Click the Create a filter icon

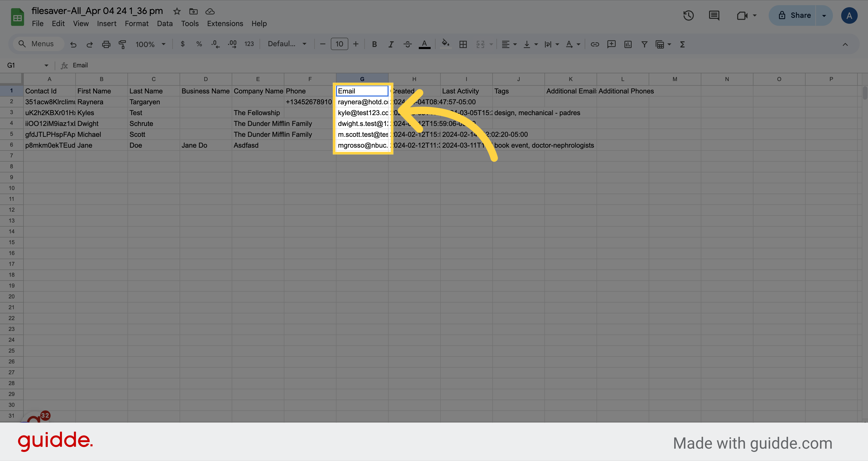[644, 44]
